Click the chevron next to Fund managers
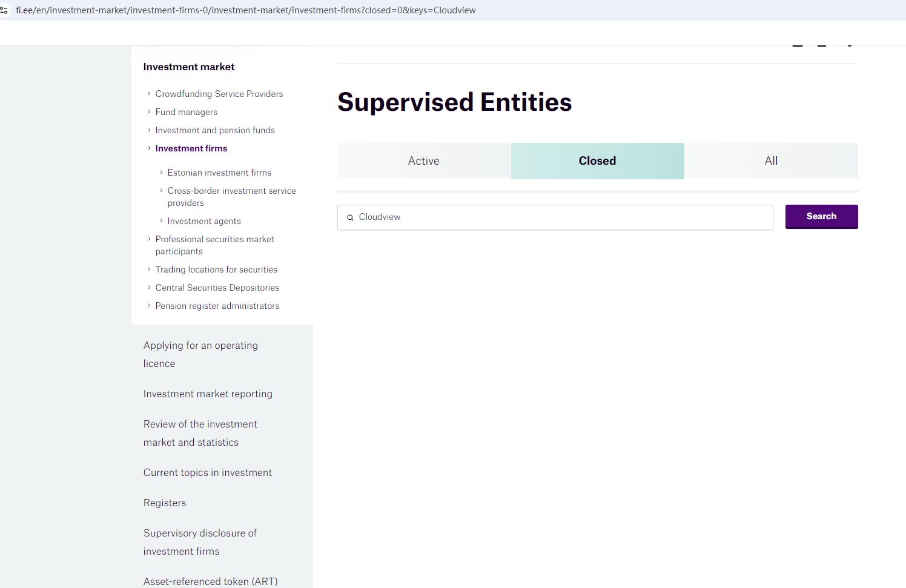Image resolution: width=906 pixels, height=588 pixels. [149, 112]
